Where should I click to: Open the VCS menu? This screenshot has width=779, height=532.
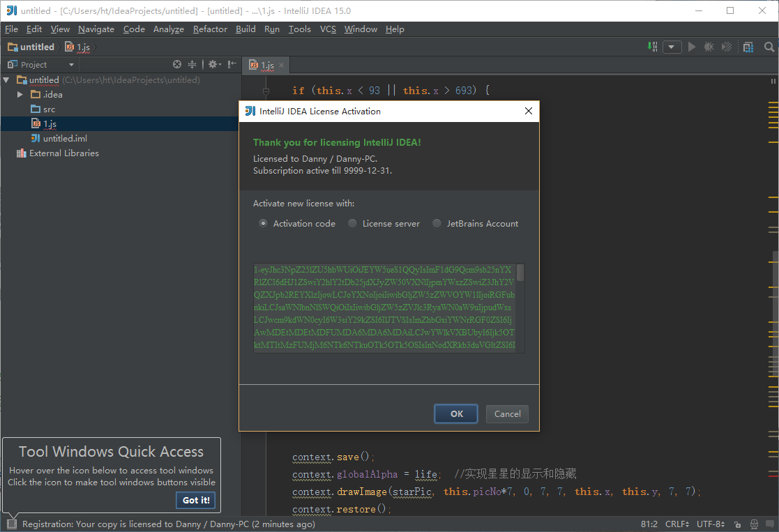(328, 29)
